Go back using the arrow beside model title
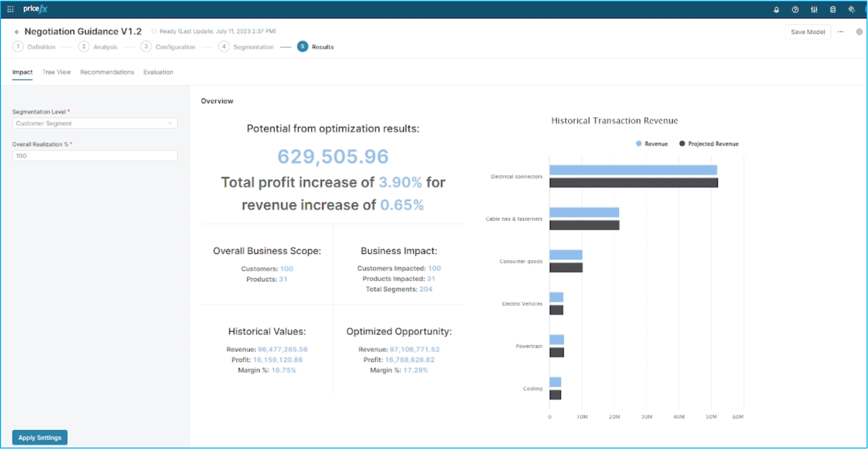 [x=17, y=32]
